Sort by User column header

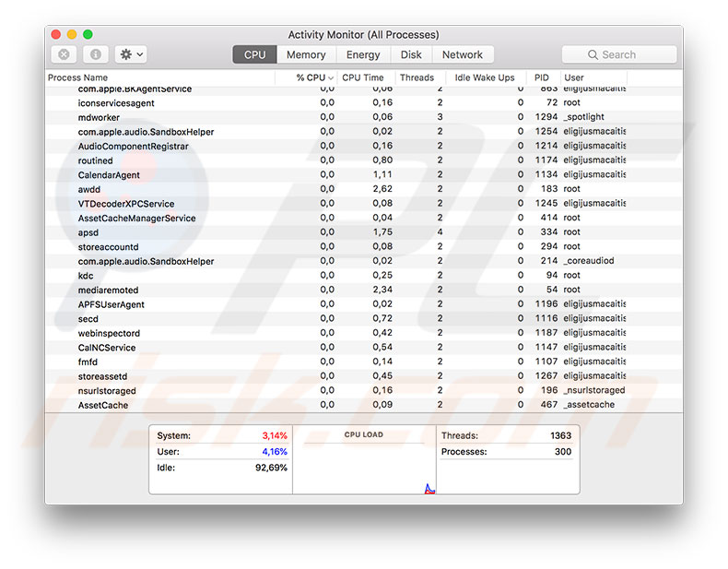tap(593, 77)
